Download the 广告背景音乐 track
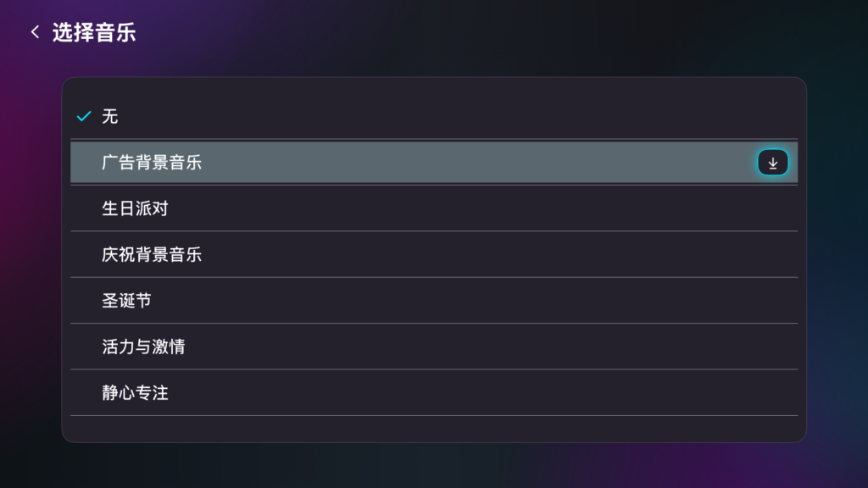 (772, 163)
